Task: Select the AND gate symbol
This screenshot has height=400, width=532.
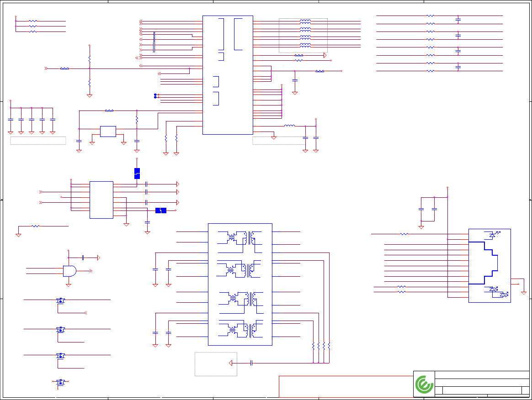Action: click(x=69, y=271)
